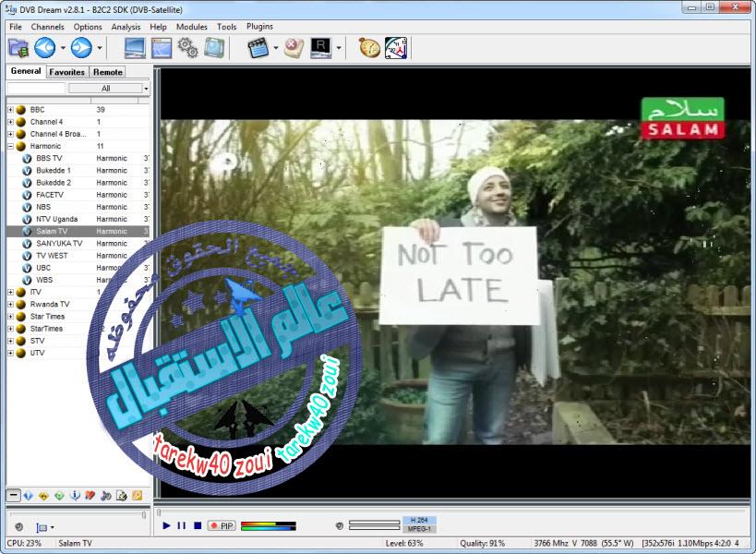Select the SANYUKA TV channel

[78, 244]
